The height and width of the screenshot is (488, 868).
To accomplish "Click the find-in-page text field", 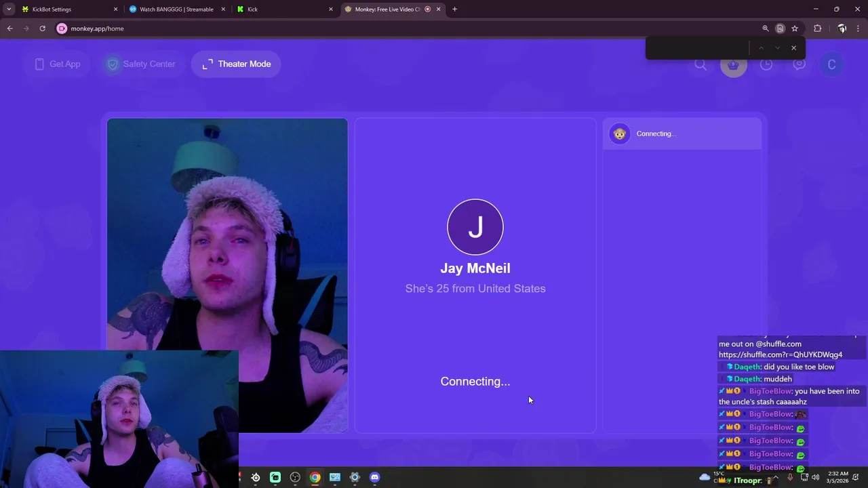I will [x=698, y=48].
